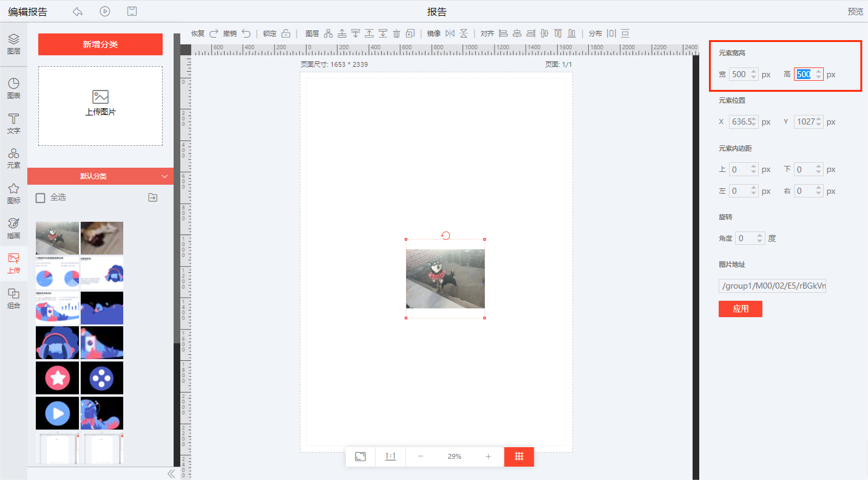Click the align top icon
Viewport: 868px width, 480px height.
click(x=558, y=33)
